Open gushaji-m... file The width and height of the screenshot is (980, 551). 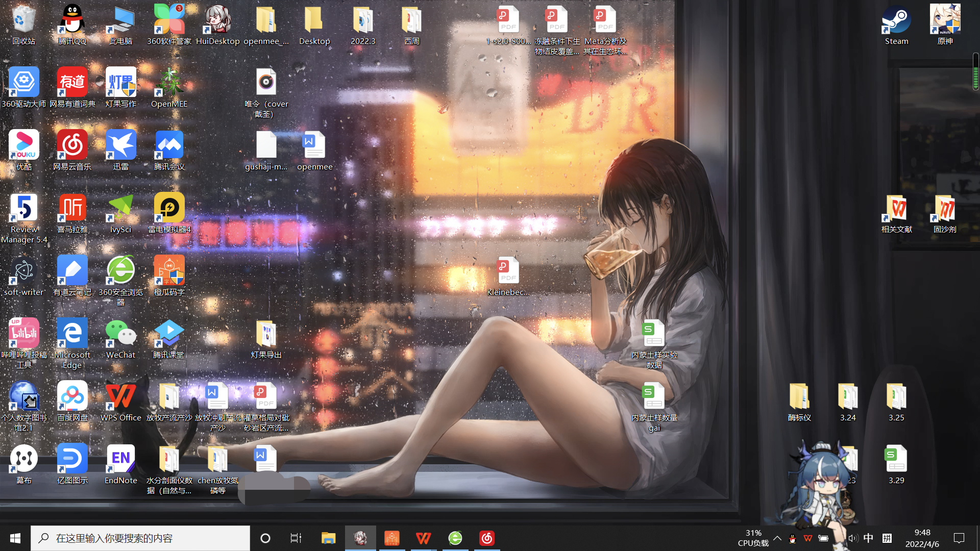266,151
